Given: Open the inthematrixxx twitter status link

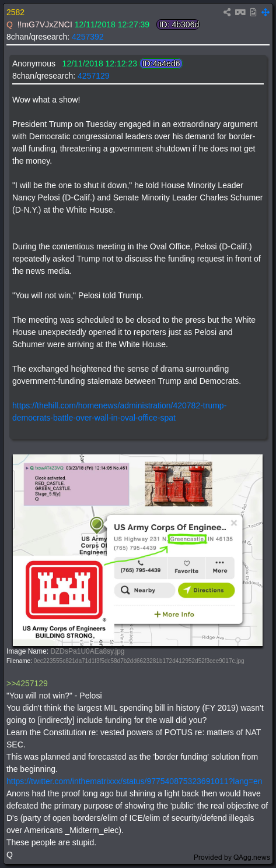Looking at the screenshot, I should [x=134, y=781].
